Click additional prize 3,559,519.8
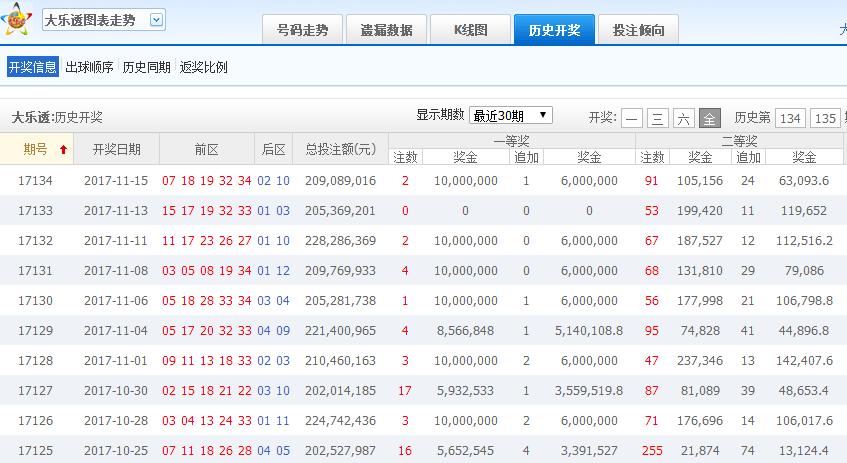Image resolution: width=847 pixels, height=463 pixels. (x=589, y=391)
